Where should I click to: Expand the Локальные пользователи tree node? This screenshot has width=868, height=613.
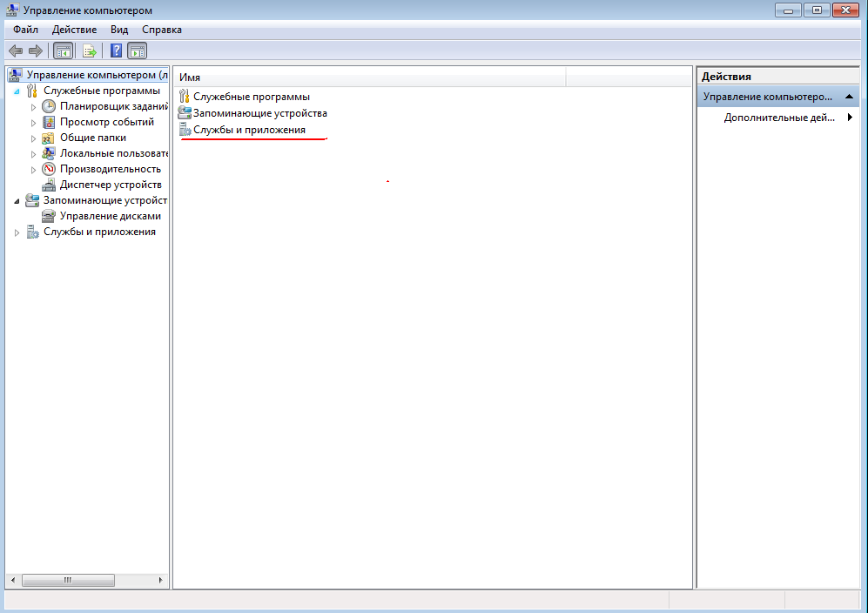34,153
